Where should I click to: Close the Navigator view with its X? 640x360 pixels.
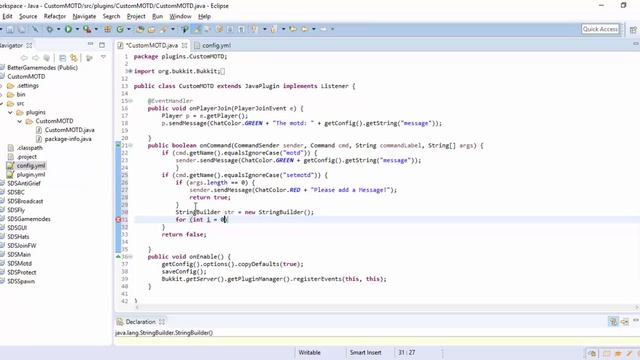pyautogui.click(x=29, y=45)
